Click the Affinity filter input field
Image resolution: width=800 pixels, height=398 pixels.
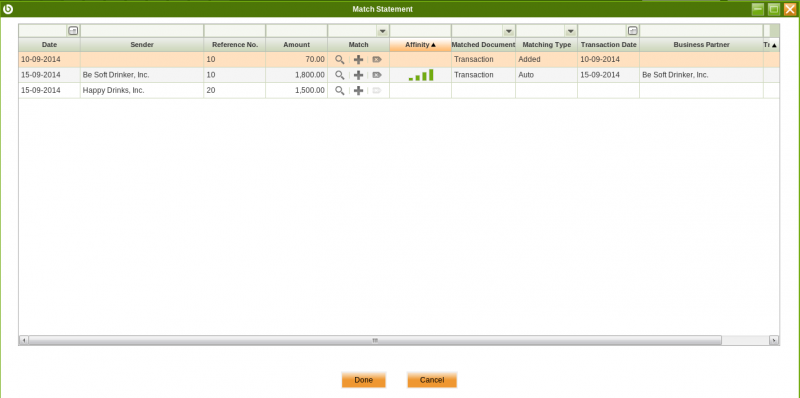420,31
